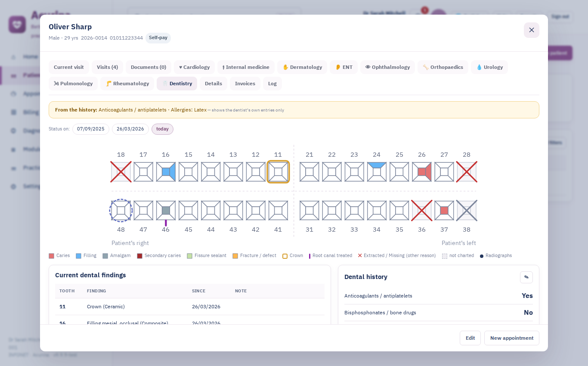Select tooth 26 showing caries
Image resolution: width=588 pixels, height=366 pixels.
click(422, 172)
